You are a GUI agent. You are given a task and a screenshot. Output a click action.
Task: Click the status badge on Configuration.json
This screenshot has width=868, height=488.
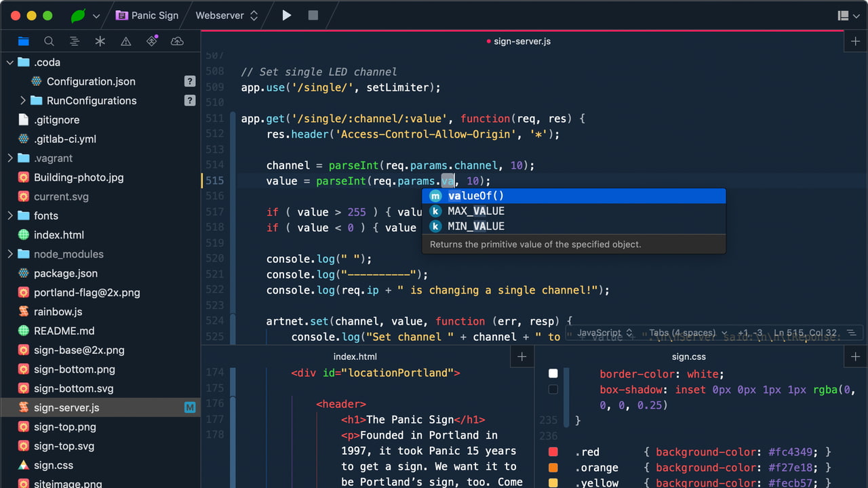click(x=190, y=81)
